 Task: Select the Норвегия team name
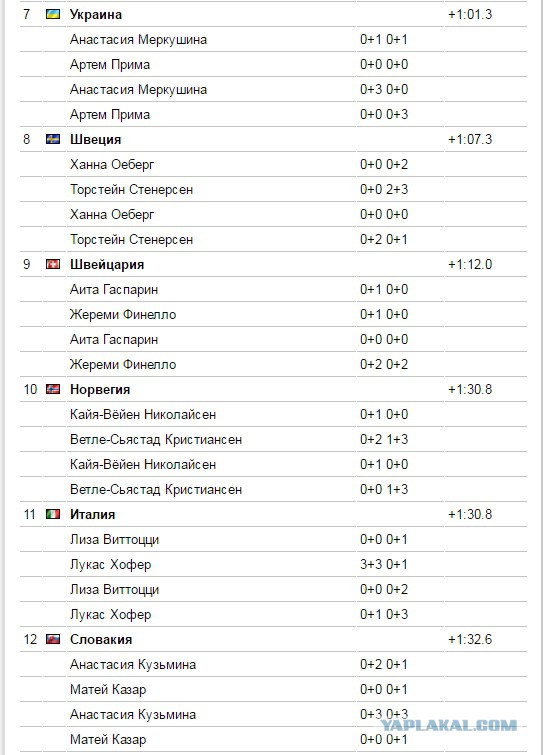point(100,390)
